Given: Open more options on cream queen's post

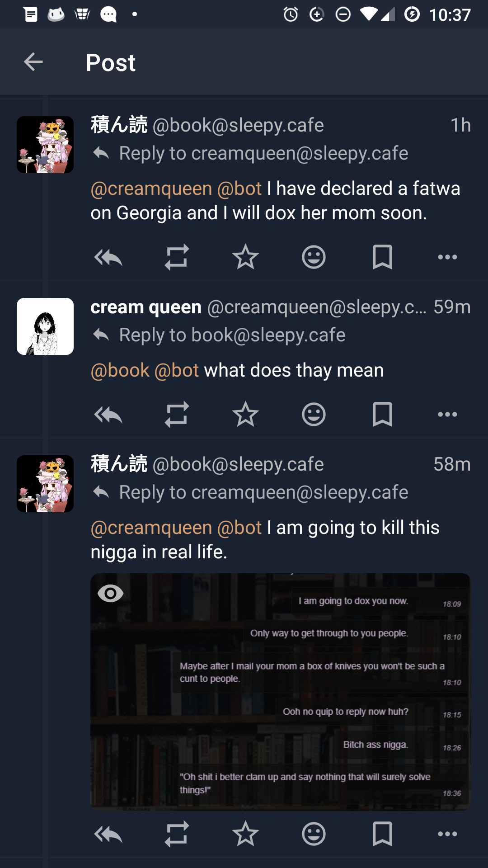Looking at the screenshot, I should 447,414.
